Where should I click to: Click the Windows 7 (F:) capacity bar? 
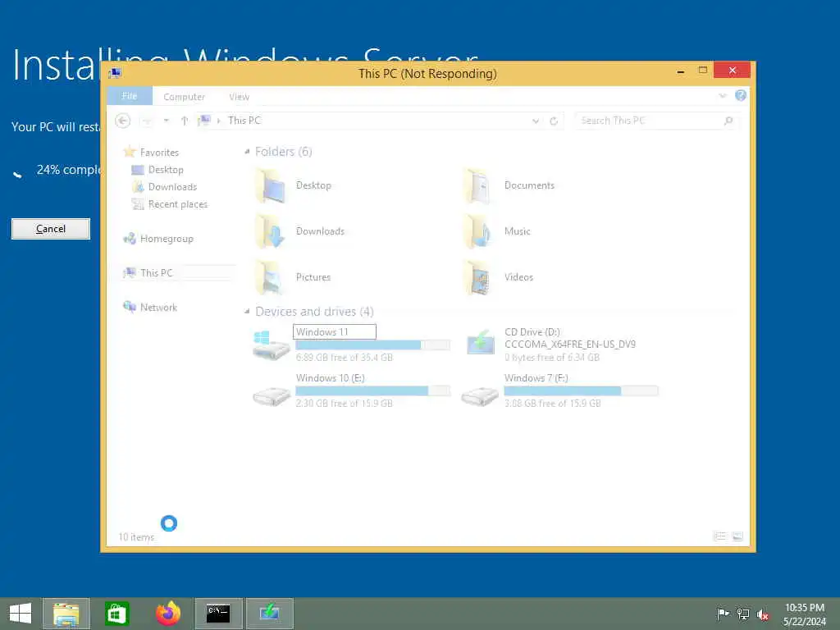pos(582,390)
